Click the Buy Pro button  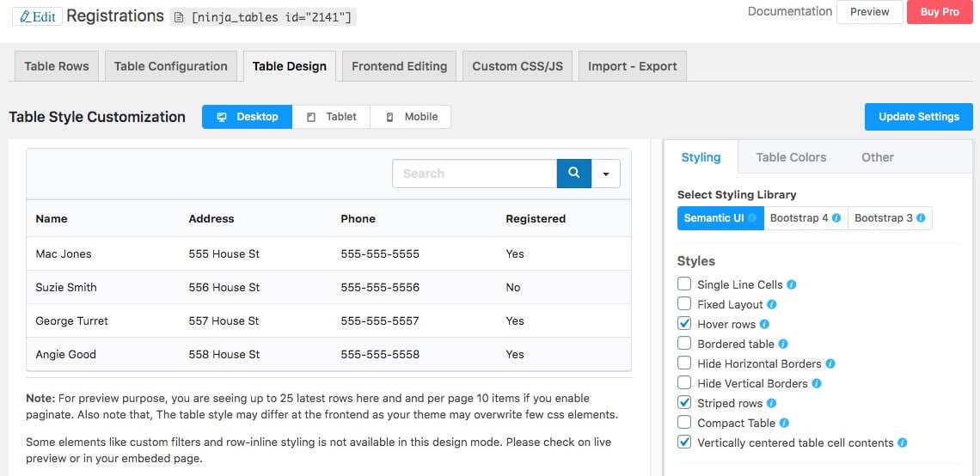[x=940, y=12]
